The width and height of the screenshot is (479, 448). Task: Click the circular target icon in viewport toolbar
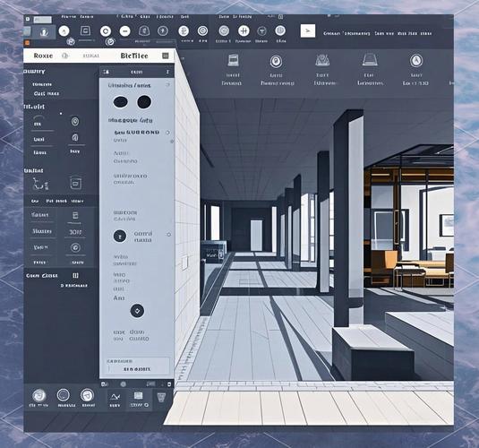(276, 62)
